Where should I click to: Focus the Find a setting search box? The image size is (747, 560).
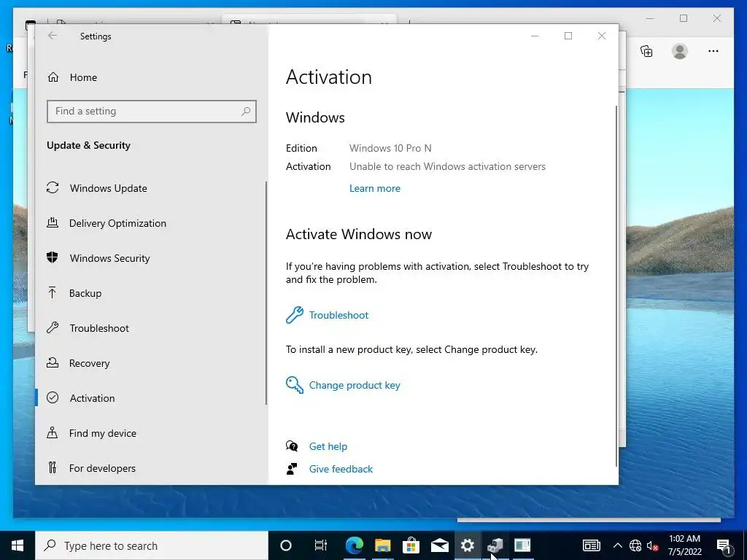click(152, 112)
